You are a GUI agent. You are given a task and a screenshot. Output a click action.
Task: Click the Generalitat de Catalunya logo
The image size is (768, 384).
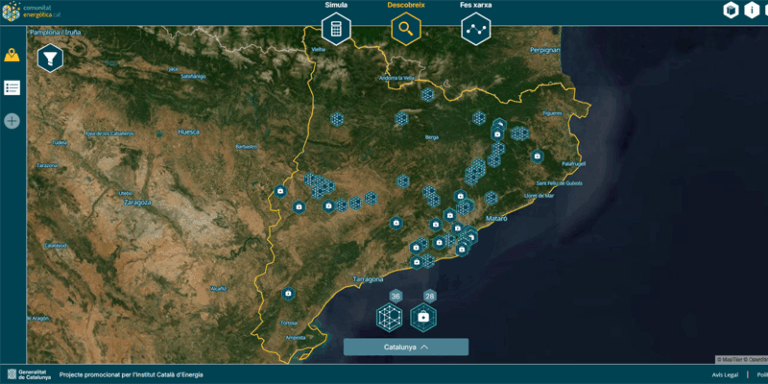(28, 375)
